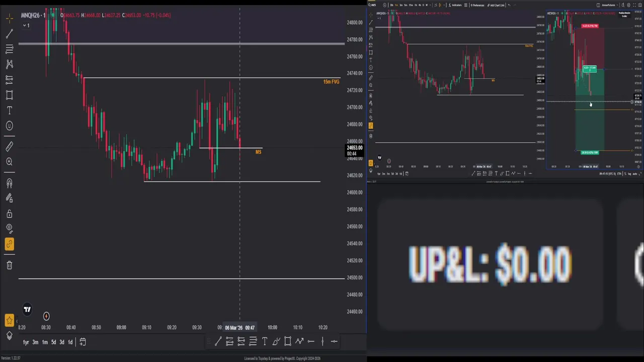Open Indicators in the top-right window toolbar

pyautogui.click(x=455, y=5)
